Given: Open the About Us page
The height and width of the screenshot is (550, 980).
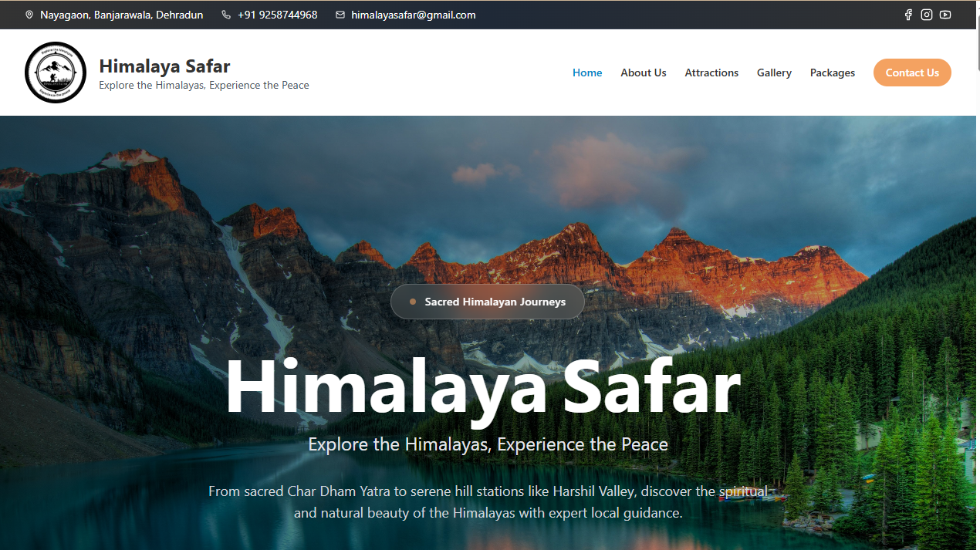Looking at the screenshot, I should (x=644, y=73).
